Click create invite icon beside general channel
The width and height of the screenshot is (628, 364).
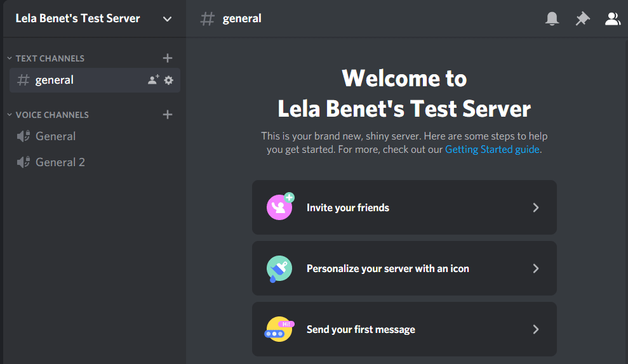coord(153,80)
